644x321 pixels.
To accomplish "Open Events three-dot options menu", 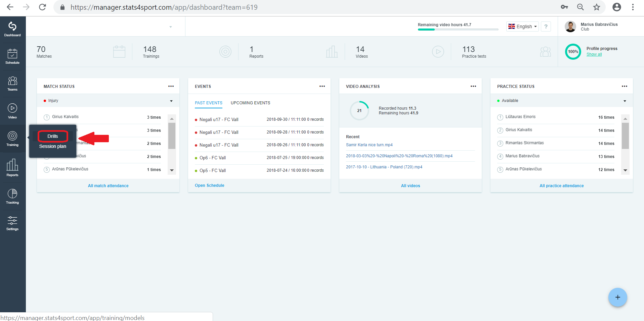I will (322, 86).
